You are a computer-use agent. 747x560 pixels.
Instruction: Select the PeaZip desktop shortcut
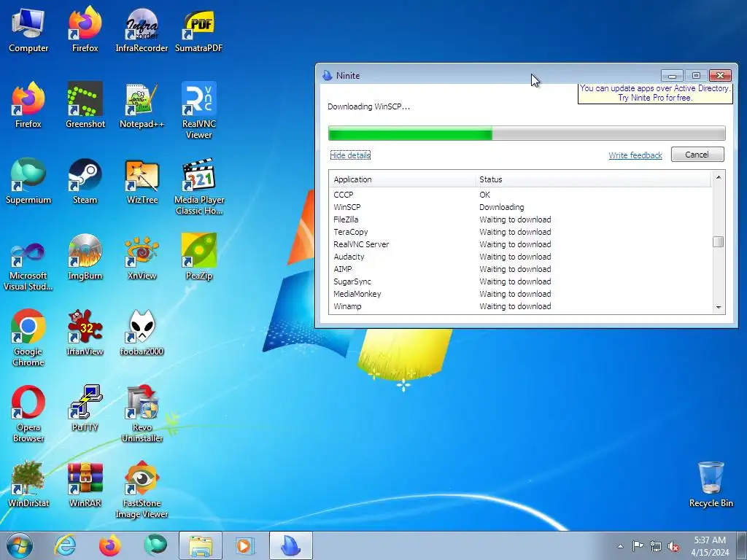pos(198,257)
